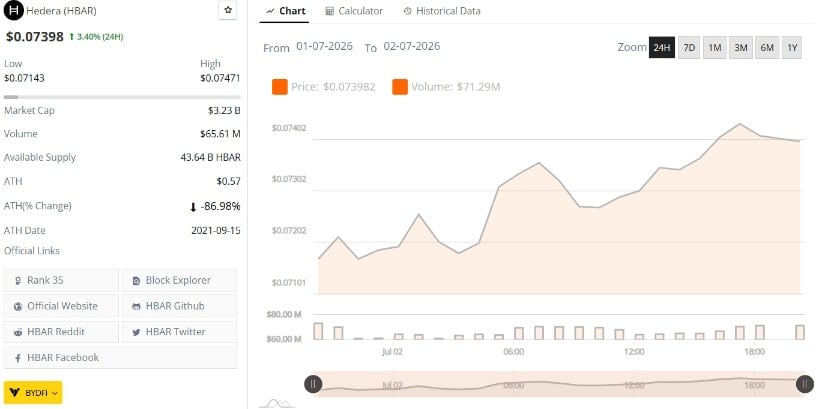The height and width of the screenshot is (409, 825).
Task: Select the 3M zoom range
Action: (x=741, y=47)
